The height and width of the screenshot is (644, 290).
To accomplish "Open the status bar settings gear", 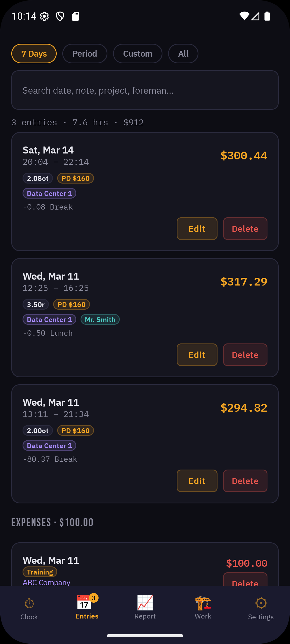I will click(x=45, y=16).
